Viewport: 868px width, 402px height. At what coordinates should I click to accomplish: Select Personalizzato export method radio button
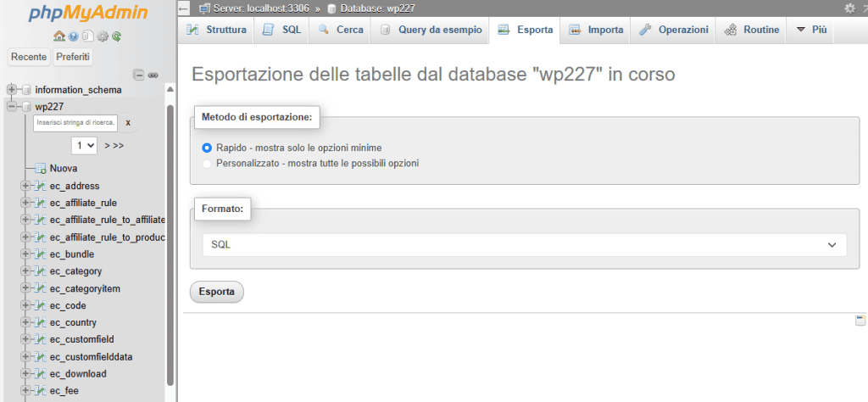coord(207,164)
